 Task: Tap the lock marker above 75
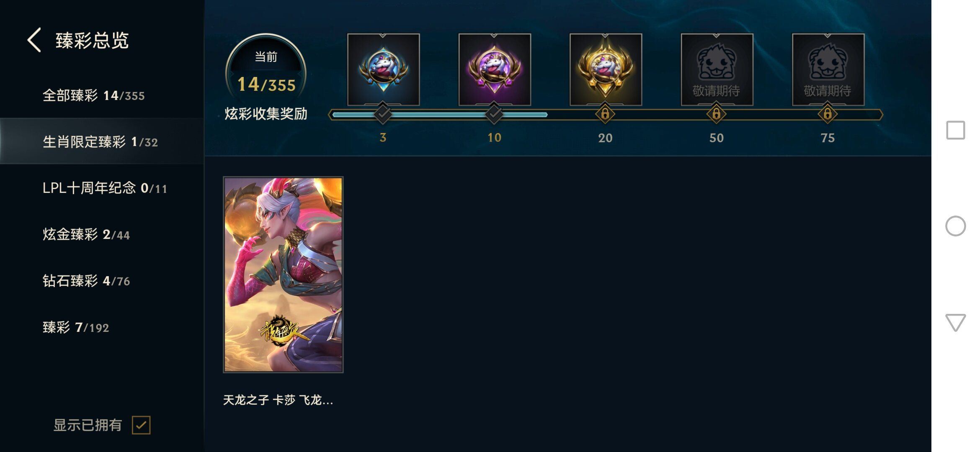pos(828,114)
